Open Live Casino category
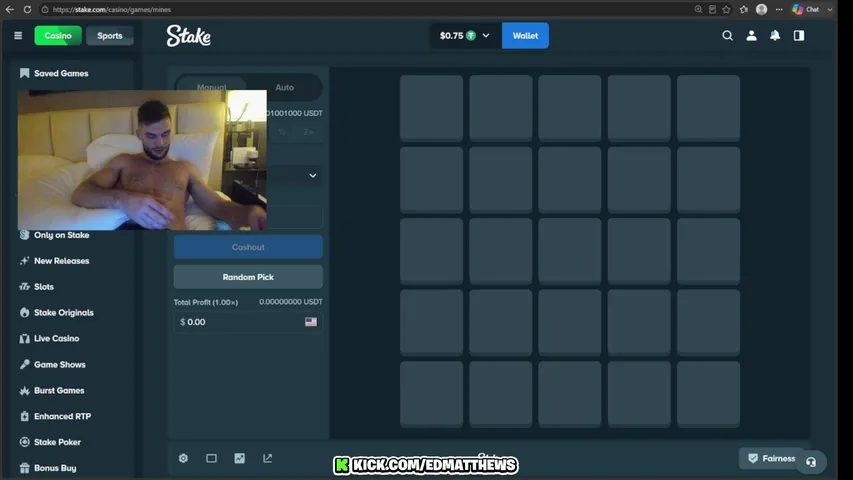This screenshot has width=853, height=480. point(56,339)
